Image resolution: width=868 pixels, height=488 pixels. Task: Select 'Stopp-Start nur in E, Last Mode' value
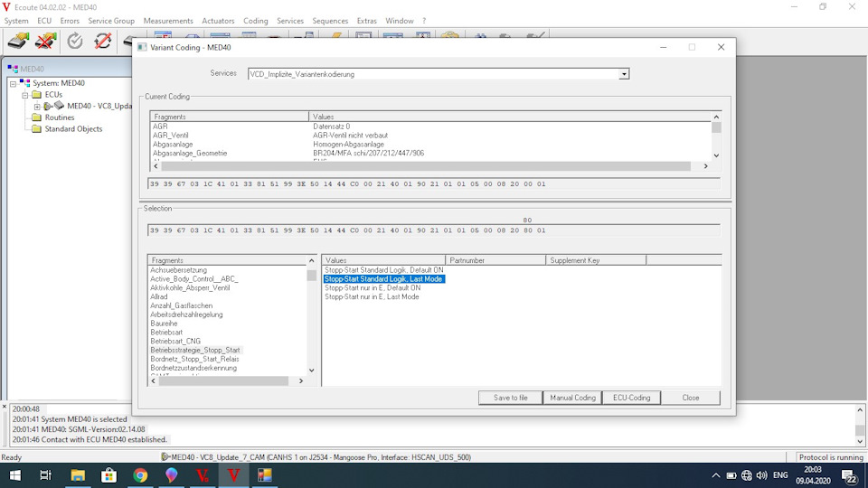point(372,296)
